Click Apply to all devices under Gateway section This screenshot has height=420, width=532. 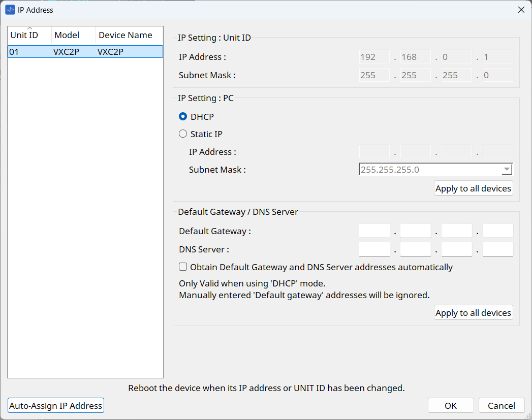point(473,313)
